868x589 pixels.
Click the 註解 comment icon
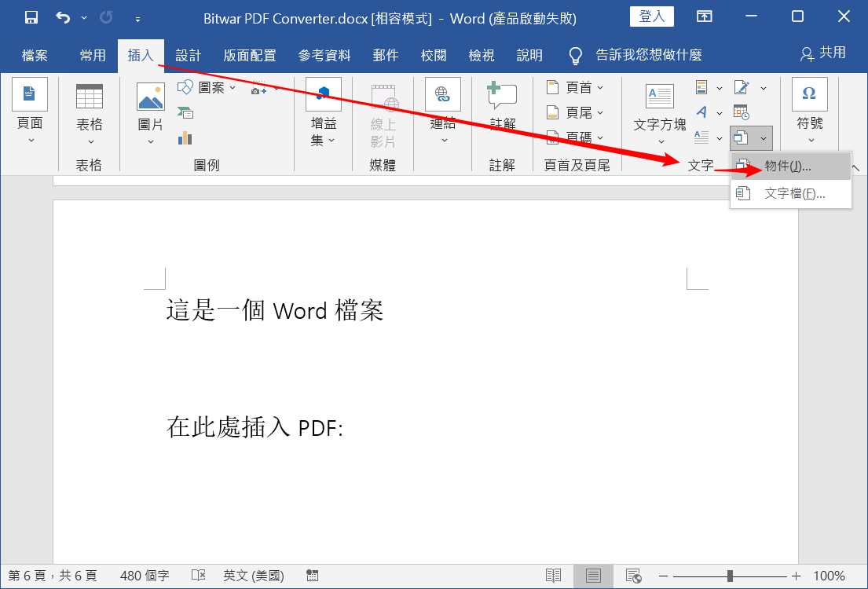[x=501, y=95]
